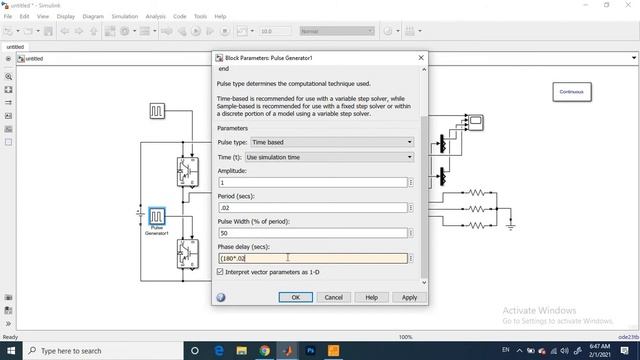This screenshot has height=360, width=640.
Task: Select the Pulse Generator1 block
Action: coord(157,216)
